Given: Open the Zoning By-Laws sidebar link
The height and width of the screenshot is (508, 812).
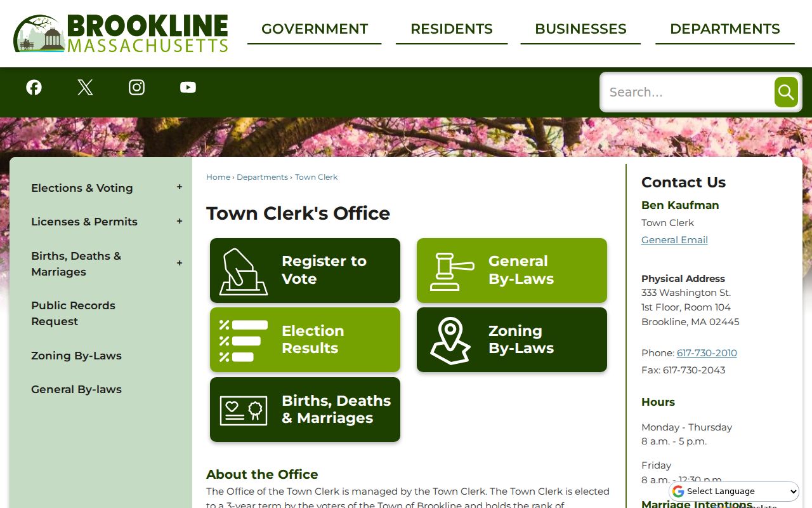Looking at the screenshot, I should (x=76, y=356).
